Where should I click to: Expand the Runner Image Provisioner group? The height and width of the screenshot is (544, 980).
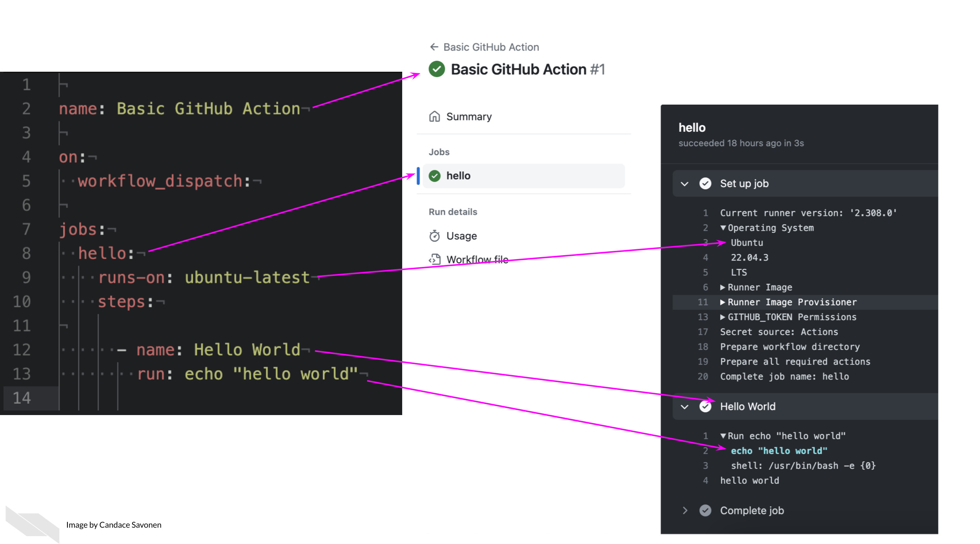point(722,303)
